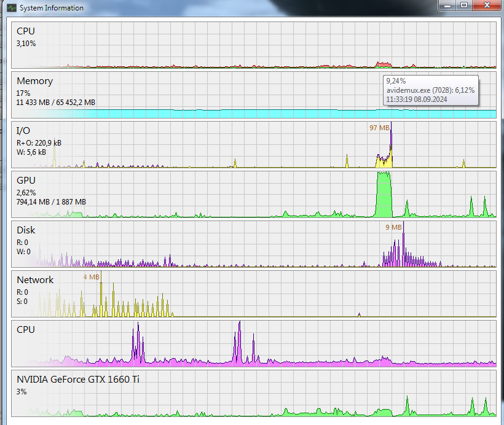Click the R+O: 220,9 kB value
This screenshot has width=504, height=425.
(39, 143)
